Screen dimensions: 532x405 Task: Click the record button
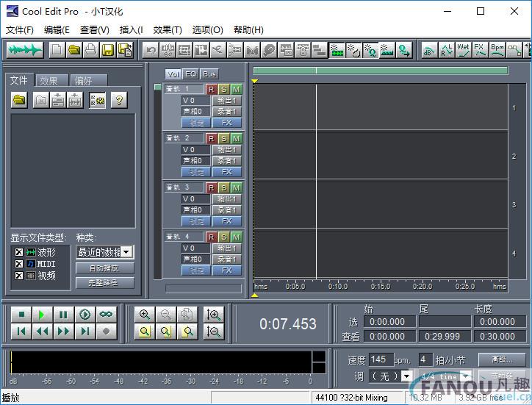pos(107,331)
